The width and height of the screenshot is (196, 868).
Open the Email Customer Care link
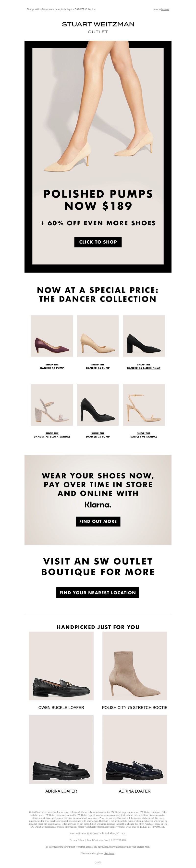(x=98, y=840)
